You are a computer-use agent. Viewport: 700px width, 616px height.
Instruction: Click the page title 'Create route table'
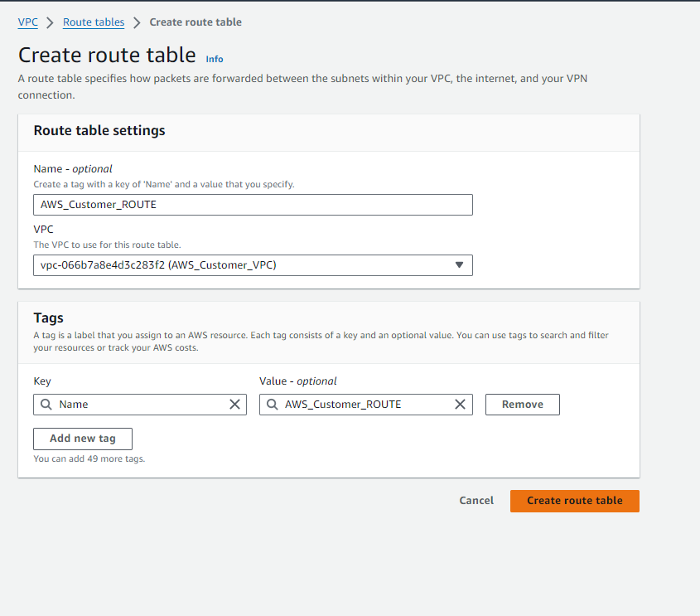[107, 55]
